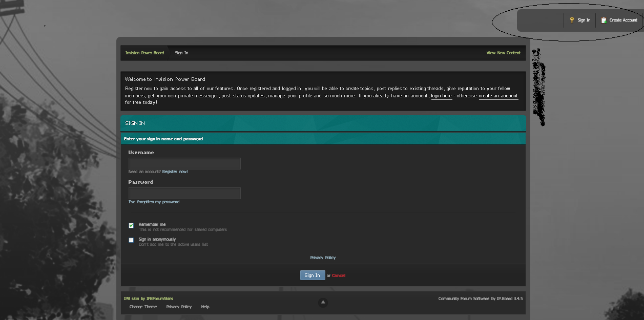
Task: Click the 'login here' link in welcome text
Action: point(441,96)
